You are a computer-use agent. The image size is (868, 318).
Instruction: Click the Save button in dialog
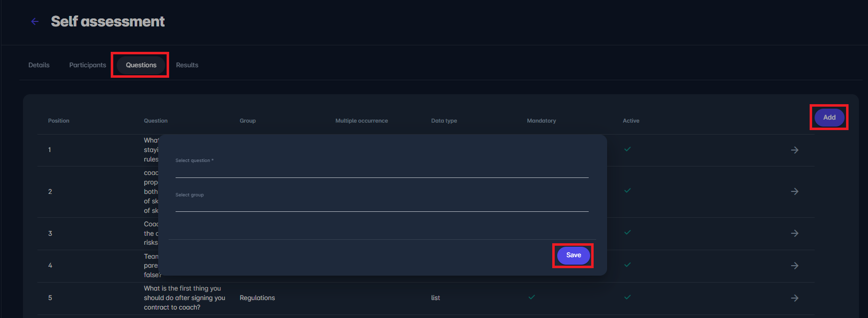pyautogui.click(x=573, y=255)
